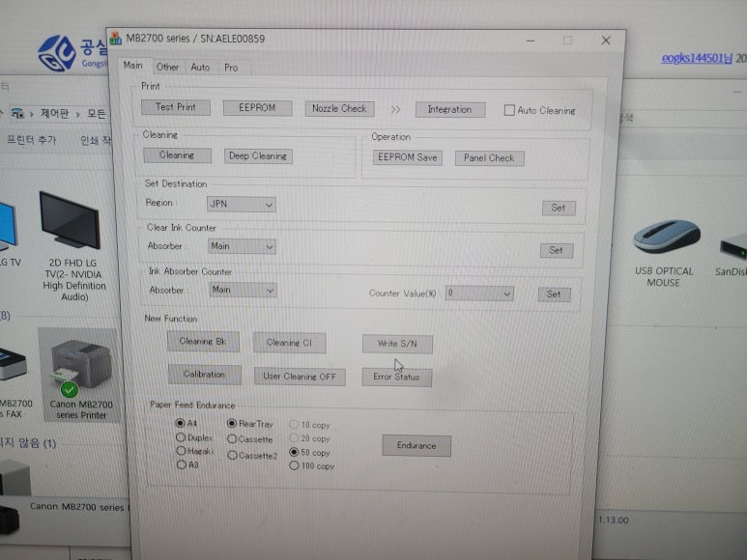Image resolution: width=747 pixels, height=560 pixels.
Task: Click the Test Print button
Action: click(x=175, y=107)
